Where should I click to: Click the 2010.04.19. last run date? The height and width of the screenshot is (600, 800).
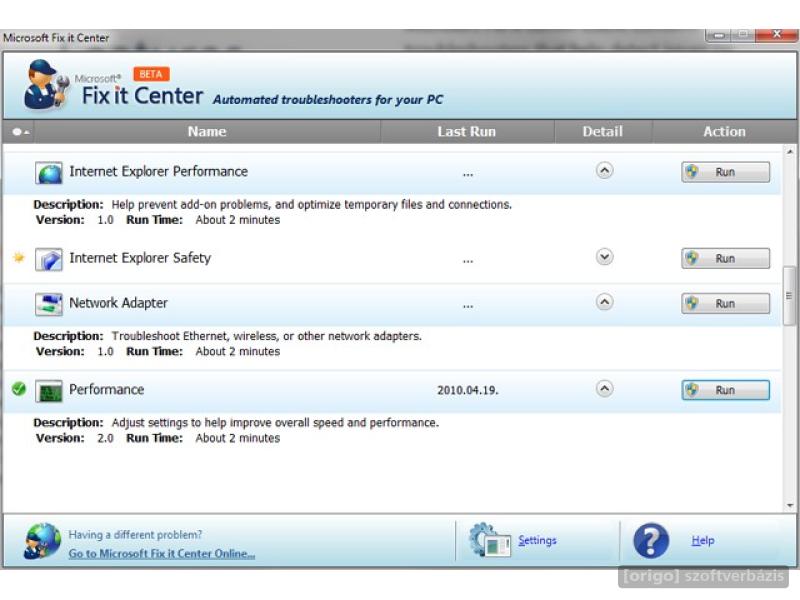click(468, 390)
